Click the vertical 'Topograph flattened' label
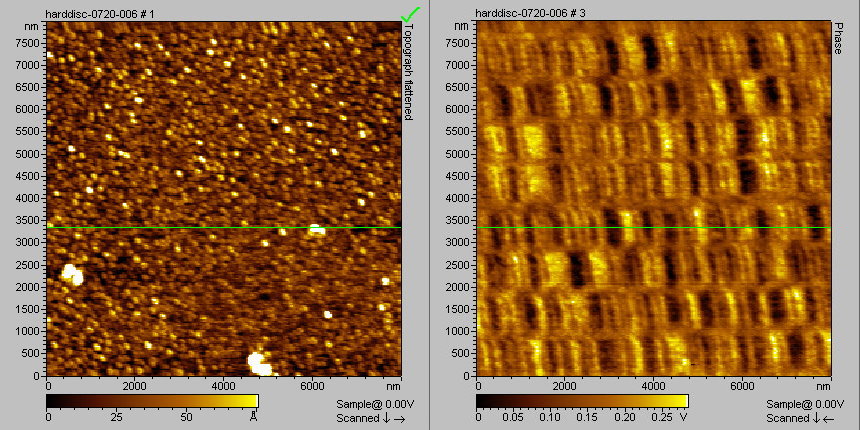Screen dimensions: 860x430 pos(408,73)
